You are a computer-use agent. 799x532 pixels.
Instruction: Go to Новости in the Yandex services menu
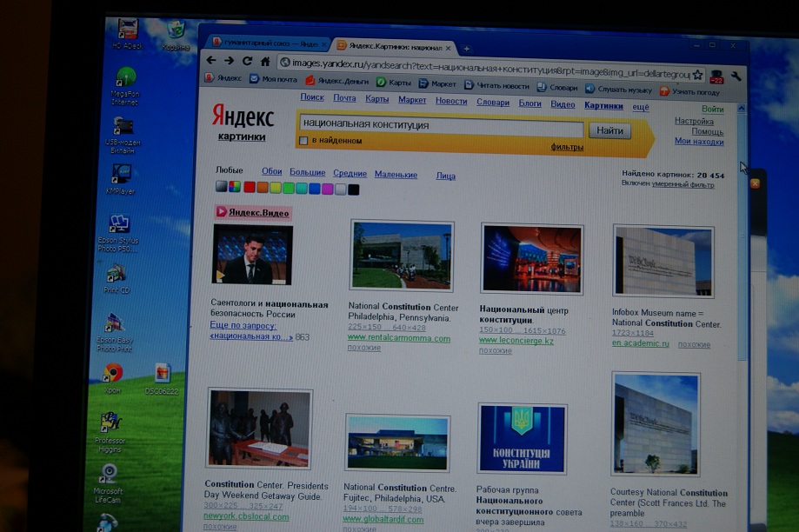(x=451, y=101)
